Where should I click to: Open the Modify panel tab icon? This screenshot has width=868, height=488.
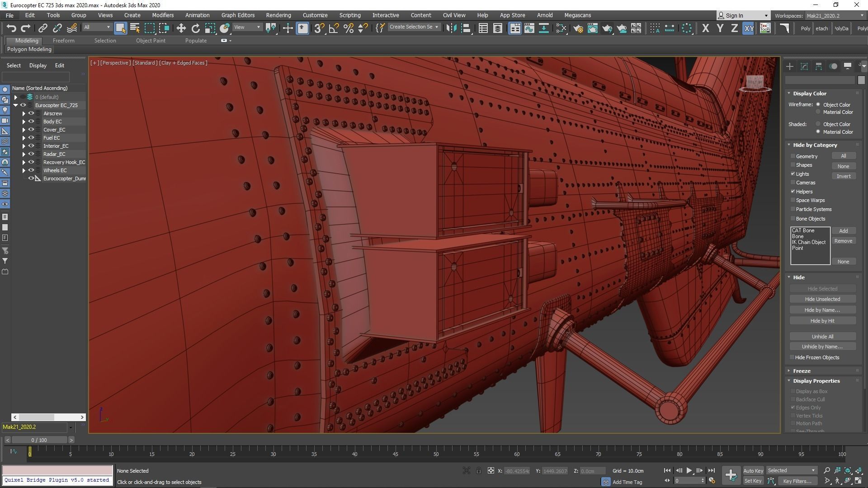click(x=804, y=66)
